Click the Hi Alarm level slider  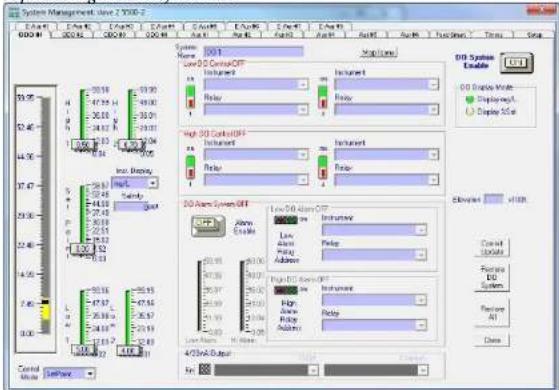point(243,296)
